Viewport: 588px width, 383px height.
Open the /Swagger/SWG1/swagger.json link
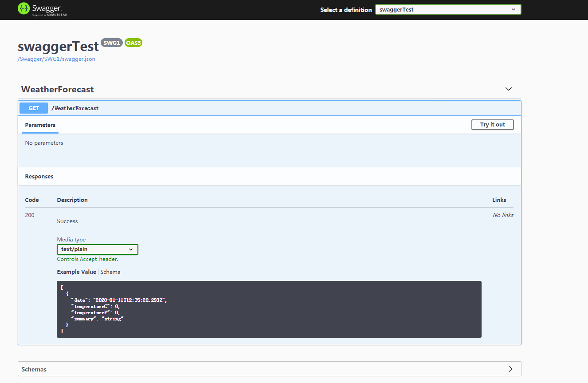[56, 59]
